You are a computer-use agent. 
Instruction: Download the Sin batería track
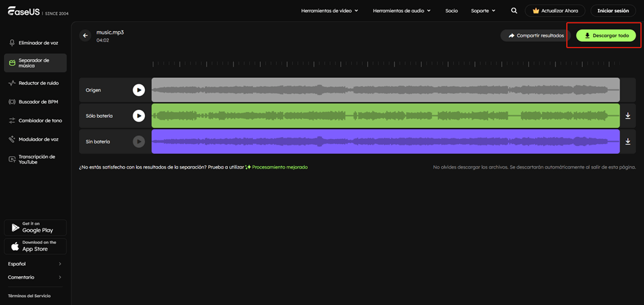tap(628, 142)
